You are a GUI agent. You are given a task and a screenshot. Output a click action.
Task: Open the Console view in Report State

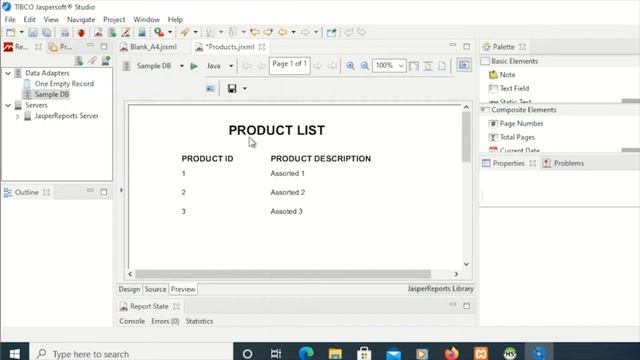(132, 321)
